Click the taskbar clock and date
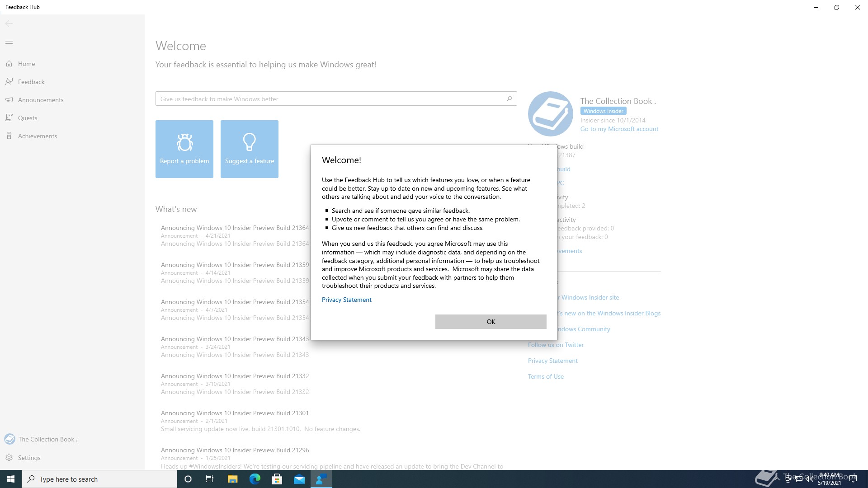Screen dimensions: 868x488 tap(830, 479)
